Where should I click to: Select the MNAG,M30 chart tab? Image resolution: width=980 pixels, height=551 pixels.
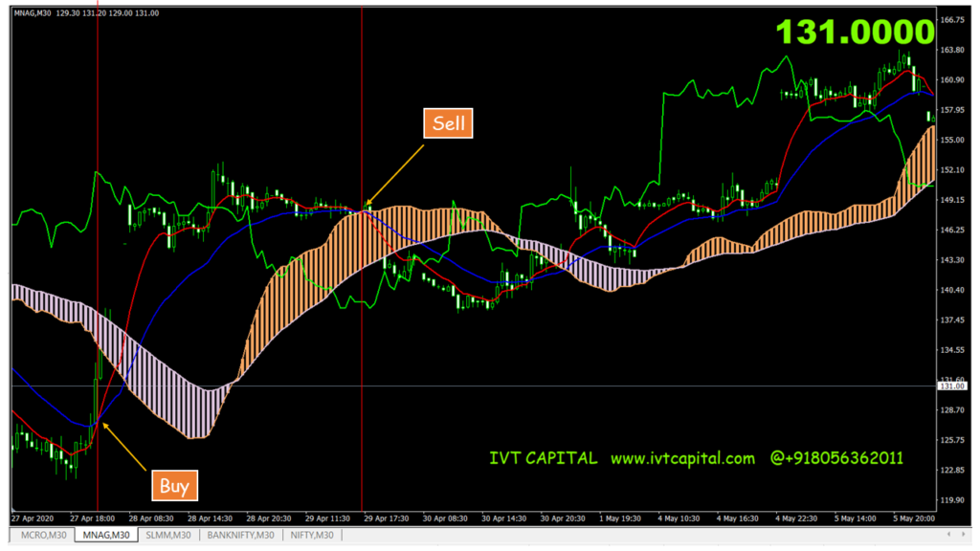coord(105,536)
